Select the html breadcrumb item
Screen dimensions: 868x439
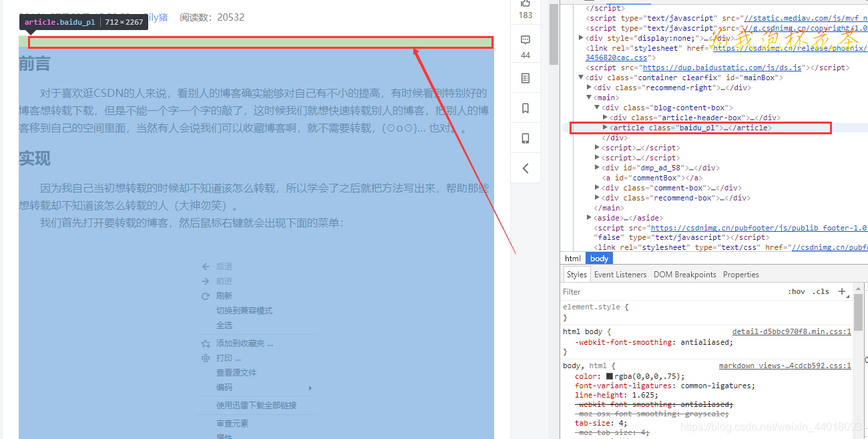click(573, 259)
